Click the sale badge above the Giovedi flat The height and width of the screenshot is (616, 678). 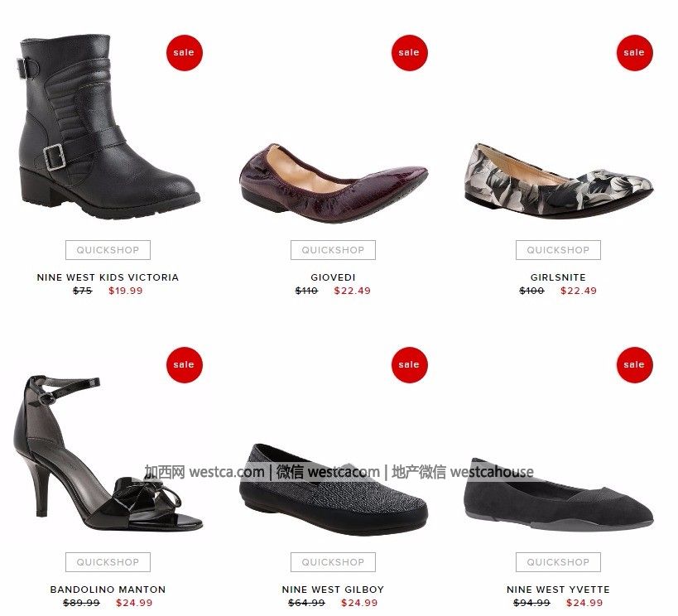coord(410,53)
